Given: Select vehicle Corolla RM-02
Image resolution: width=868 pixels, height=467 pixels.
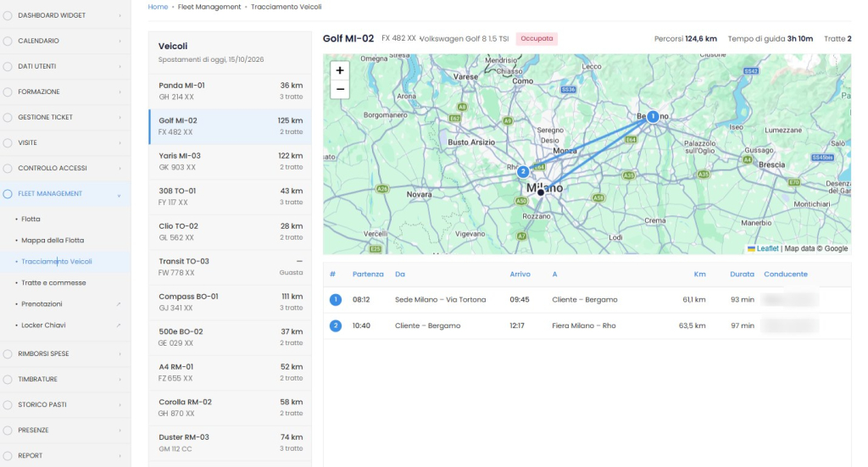Looking at the screenshot, I should coord(231,407).
